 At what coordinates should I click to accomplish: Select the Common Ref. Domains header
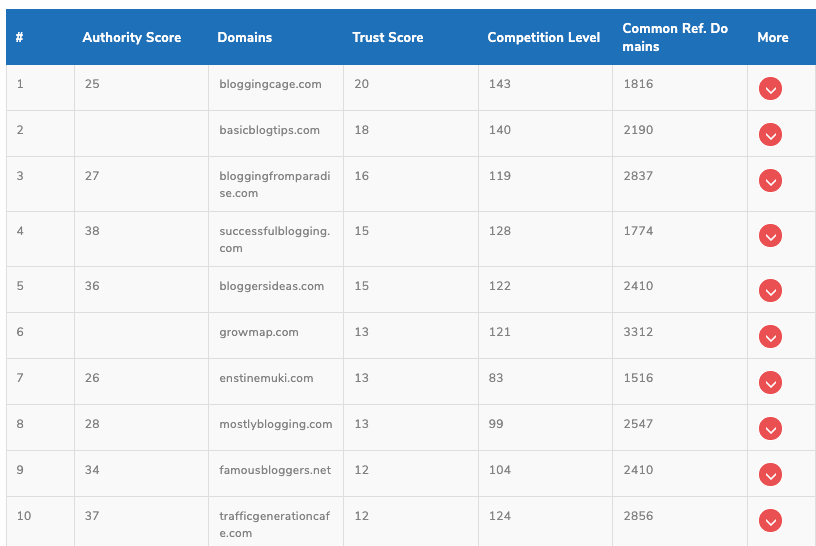[x=674, y=38]
